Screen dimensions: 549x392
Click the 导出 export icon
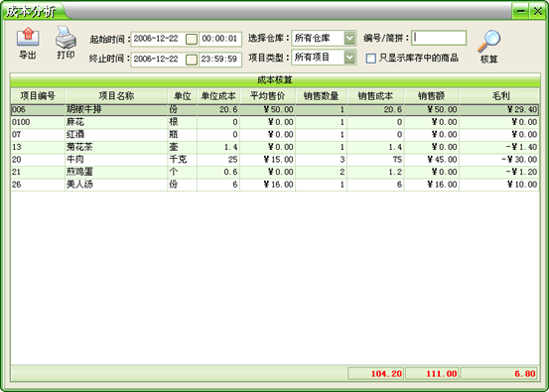(28, 38)
